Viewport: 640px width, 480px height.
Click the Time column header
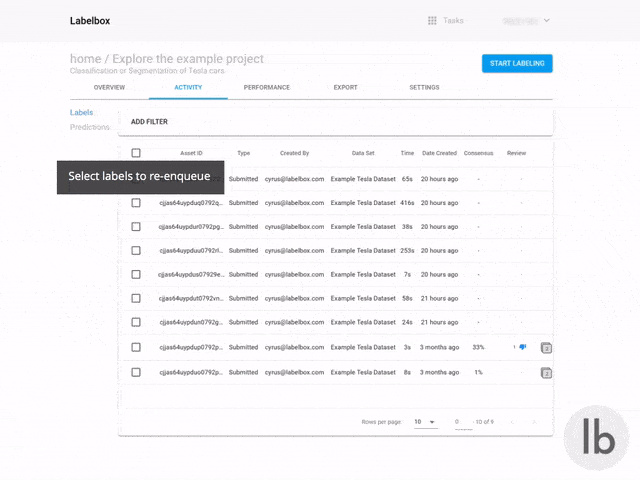[407, 153]
